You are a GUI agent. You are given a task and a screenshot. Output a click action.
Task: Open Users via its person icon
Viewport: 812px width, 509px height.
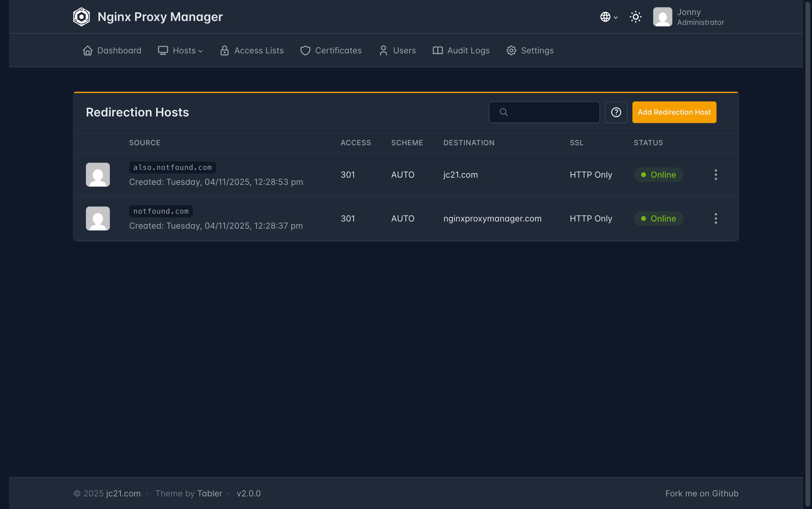pos(383,50)
